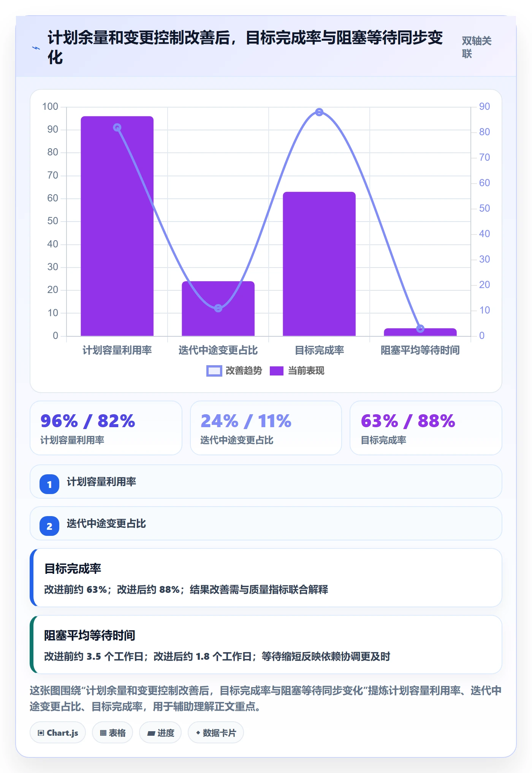Click the right axis value 90
The image size is (532, 773).
[484, 106]
